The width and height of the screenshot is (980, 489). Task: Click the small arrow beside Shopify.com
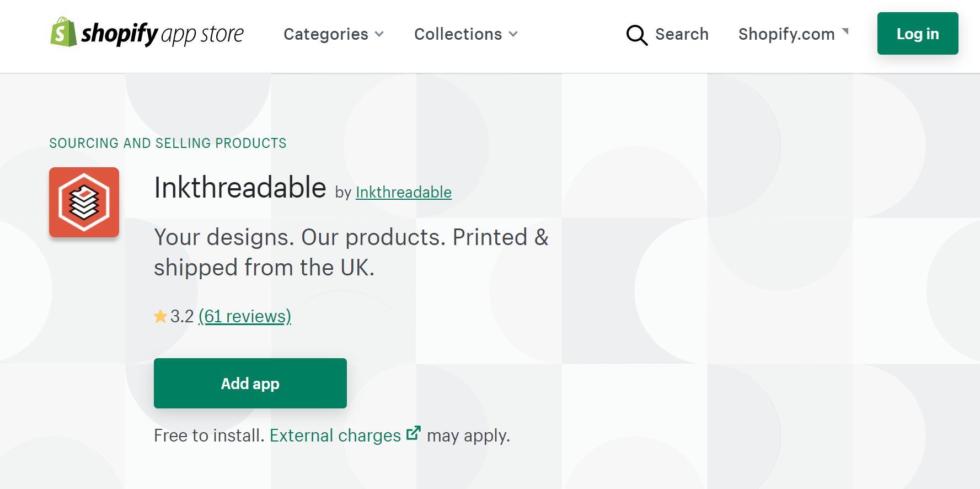845,31
